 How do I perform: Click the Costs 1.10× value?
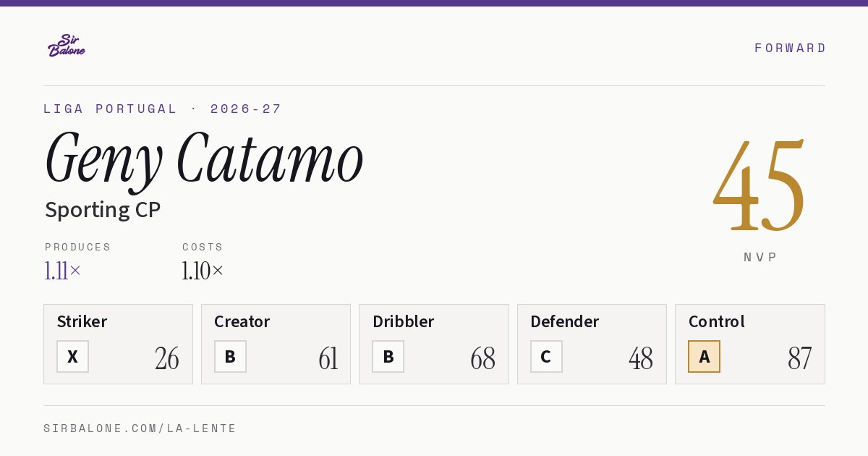203,271
